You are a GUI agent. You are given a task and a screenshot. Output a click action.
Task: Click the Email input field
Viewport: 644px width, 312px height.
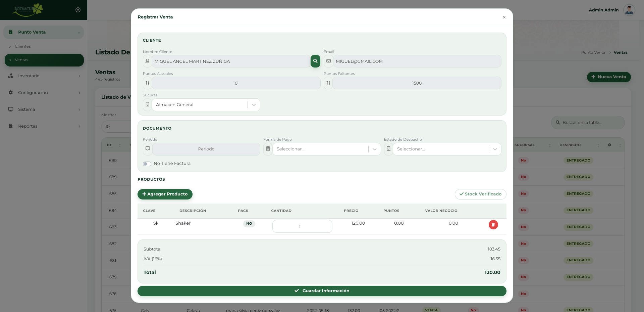pyautogui.click(x=417, y=61)
